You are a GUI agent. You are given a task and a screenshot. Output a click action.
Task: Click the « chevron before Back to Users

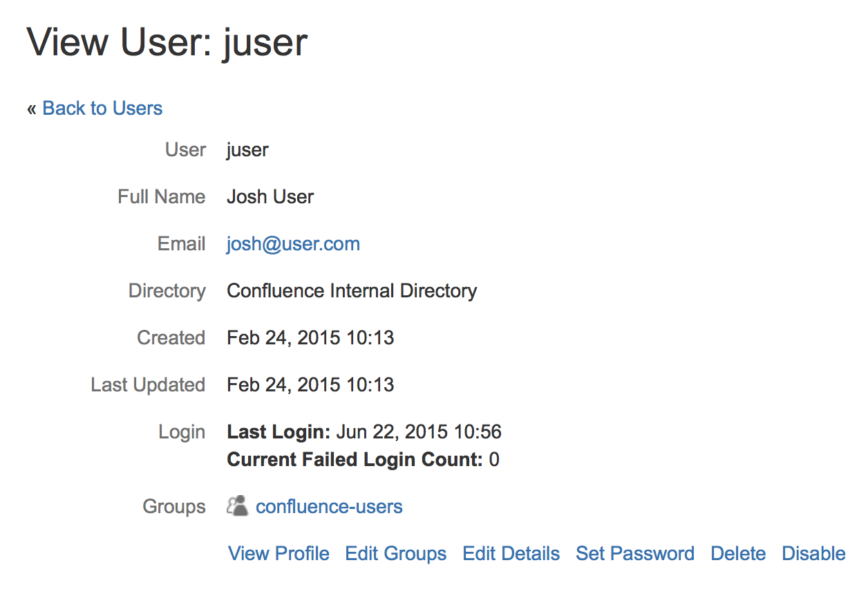pyautogui.click(x=32, y=109)
